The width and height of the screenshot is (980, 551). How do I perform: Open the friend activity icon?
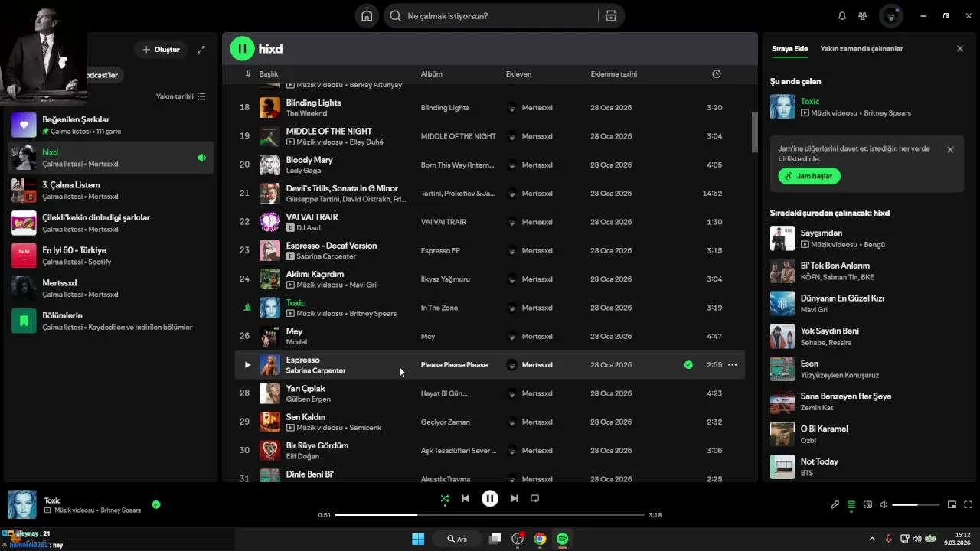click(863, 16)
